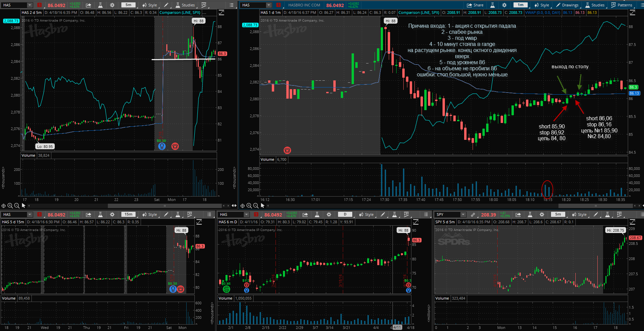Open Patterns menu in HASBRO 1m chart

[x=622, y=5]
